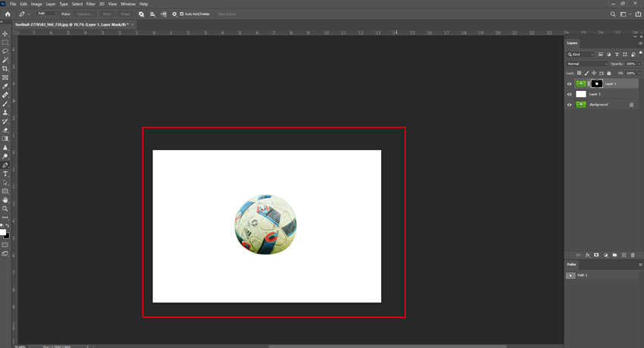Viewport: 644px width, 348px height.
Task: Select the Dodge tool
Action: click(x=5, y=156)
